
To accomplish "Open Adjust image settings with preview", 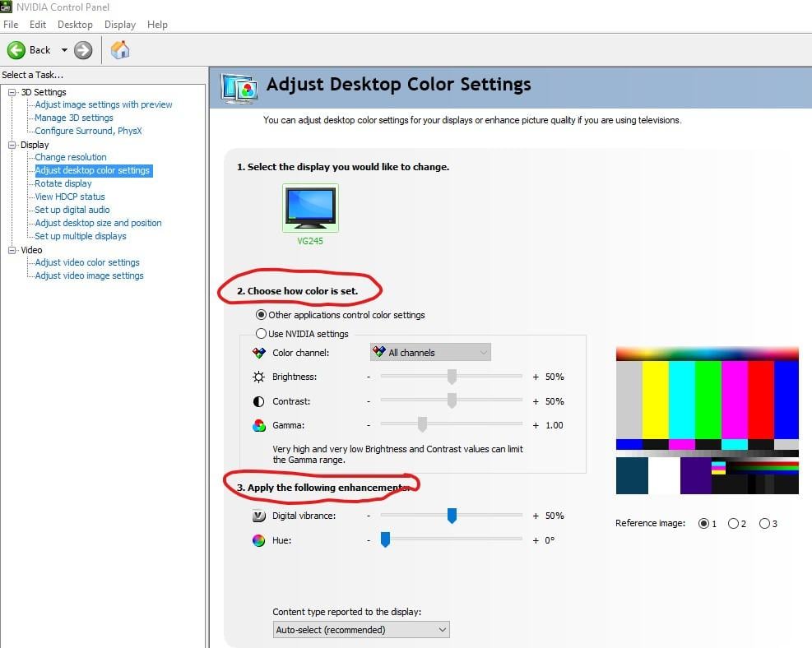I will [104, 104].
